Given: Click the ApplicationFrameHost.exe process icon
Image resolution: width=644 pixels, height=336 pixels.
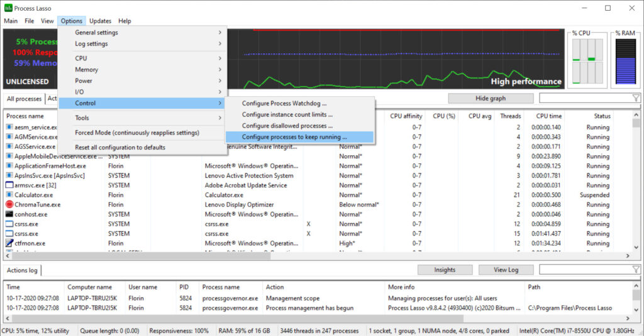Looking at the screenshot, I should coord(9,166).
